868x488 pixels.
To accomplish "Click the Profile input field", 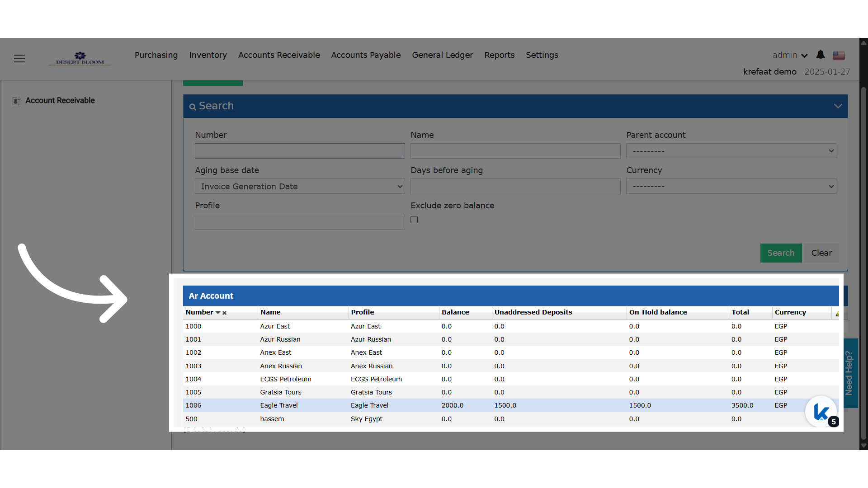I will 300,221.
